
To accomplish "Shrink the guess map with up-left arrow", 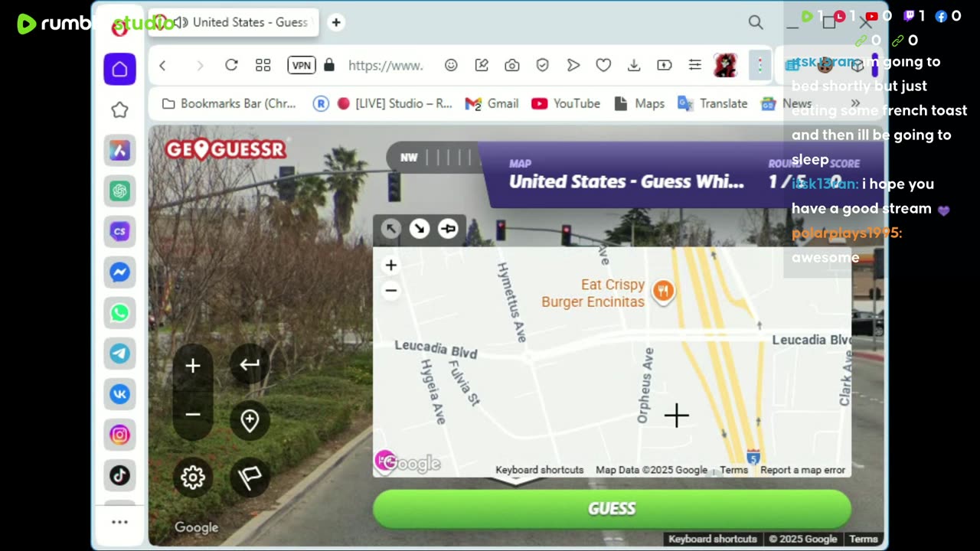I will 391,229.
